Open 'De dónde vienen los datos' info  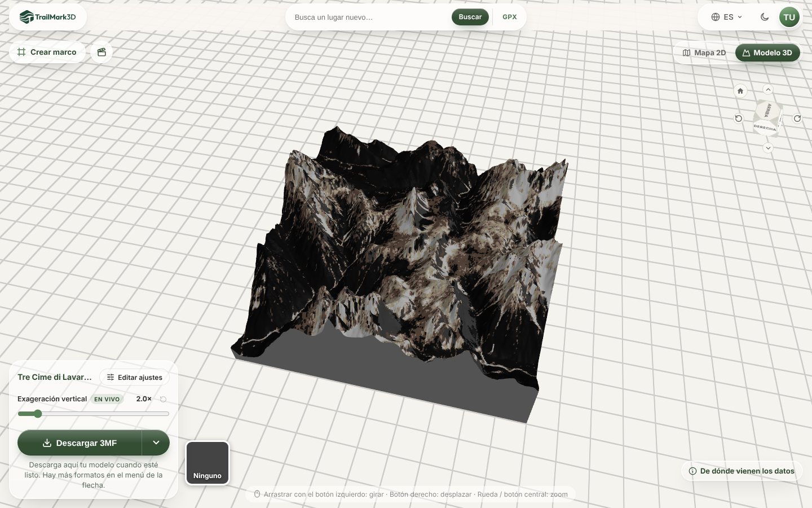[x=742, y=471]
